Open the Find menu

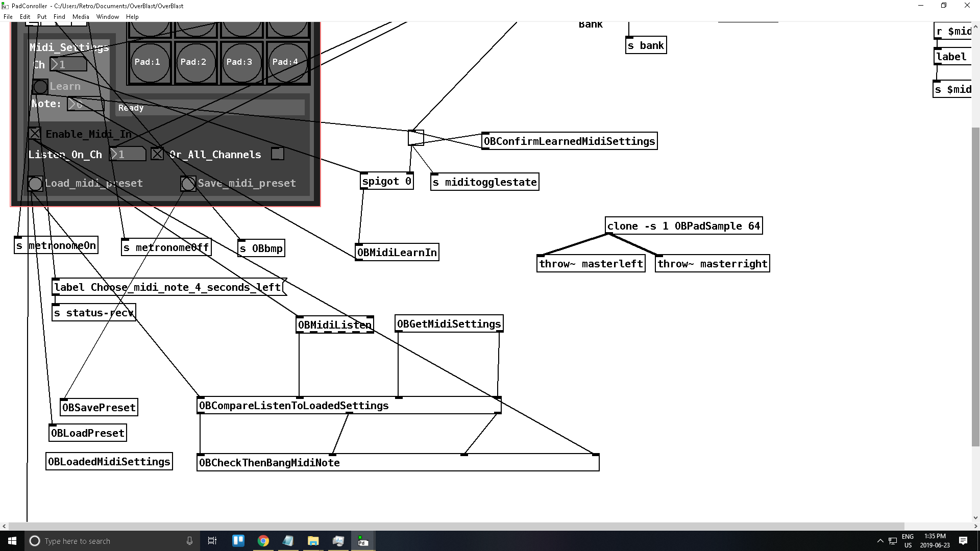[59, 16]
